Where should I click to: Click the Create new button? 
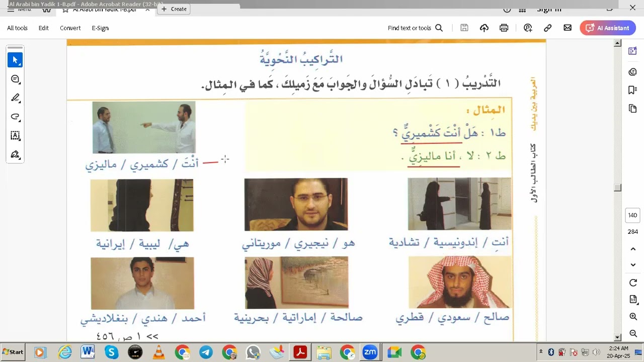point(174,9)
